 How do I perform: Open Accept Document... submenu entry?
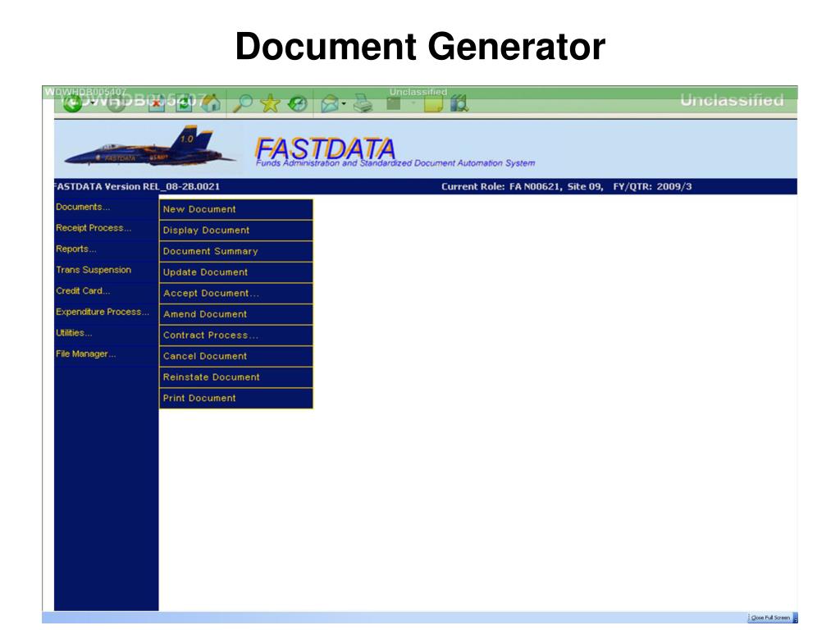[236, 294]
